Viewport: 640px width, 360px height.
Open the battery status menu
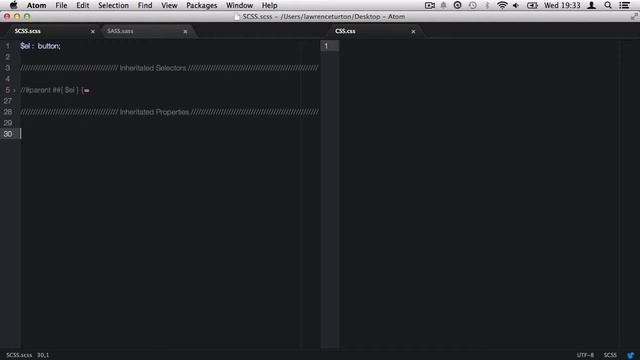tap(532, 5)
